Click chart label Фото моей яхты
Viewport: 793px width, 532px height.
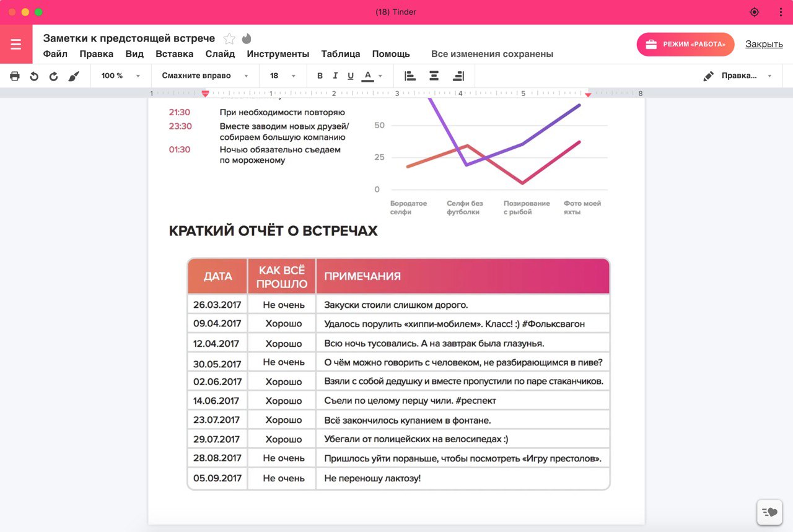click(x=582, y=207)
